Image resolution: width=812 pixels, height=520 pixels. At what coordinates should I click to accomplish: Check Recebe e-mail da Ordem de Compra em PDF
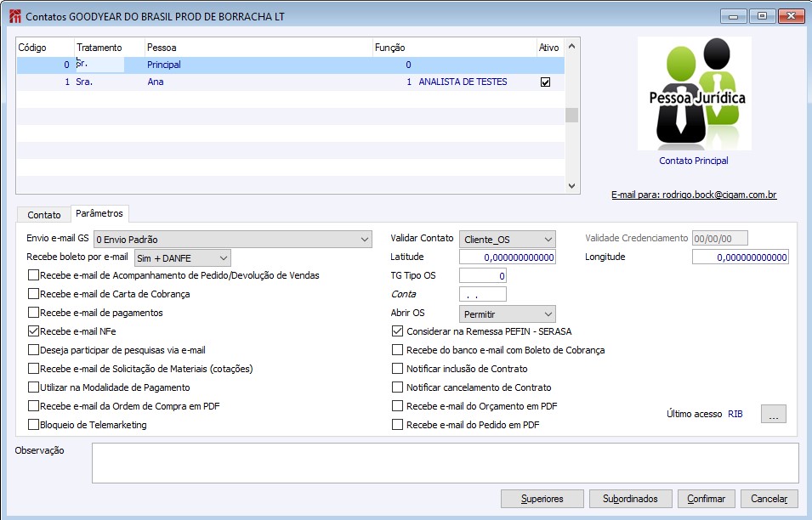pyautogui.click(x=34, y=405)
